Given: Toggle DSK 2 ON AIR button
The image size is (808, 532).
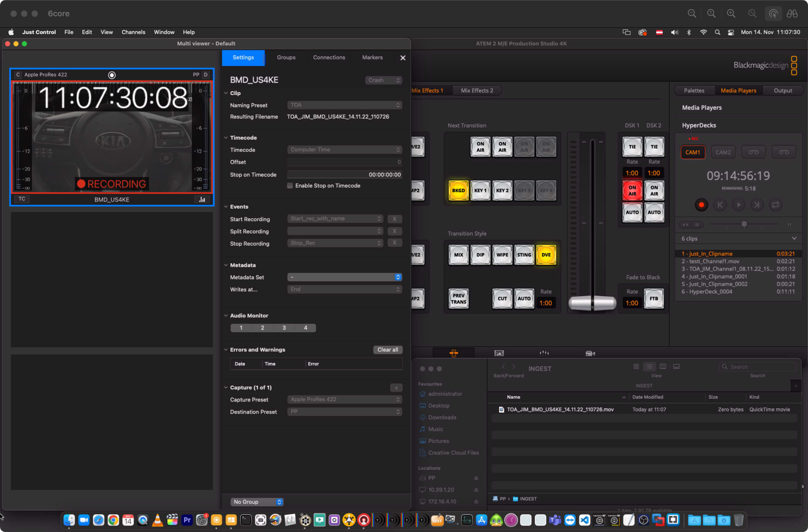Looking at the screenshot, I should pos(654,190).
